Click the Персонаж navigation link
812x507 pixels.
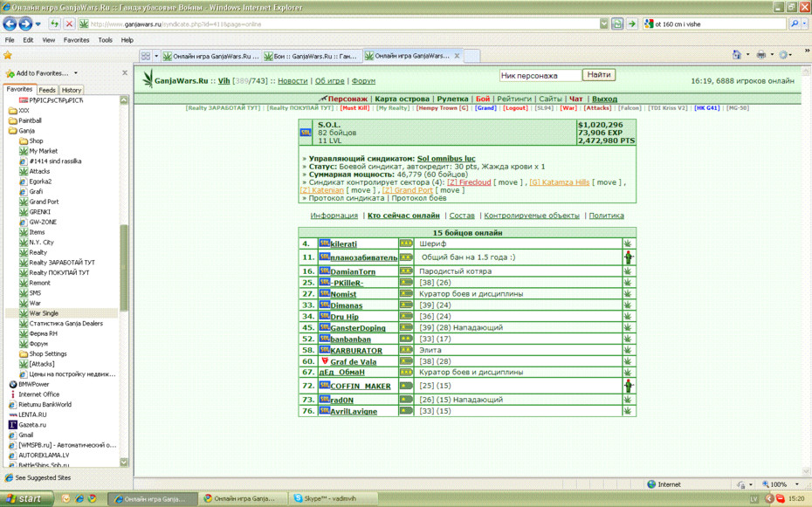pyautogui.click(x=347, y=99)
